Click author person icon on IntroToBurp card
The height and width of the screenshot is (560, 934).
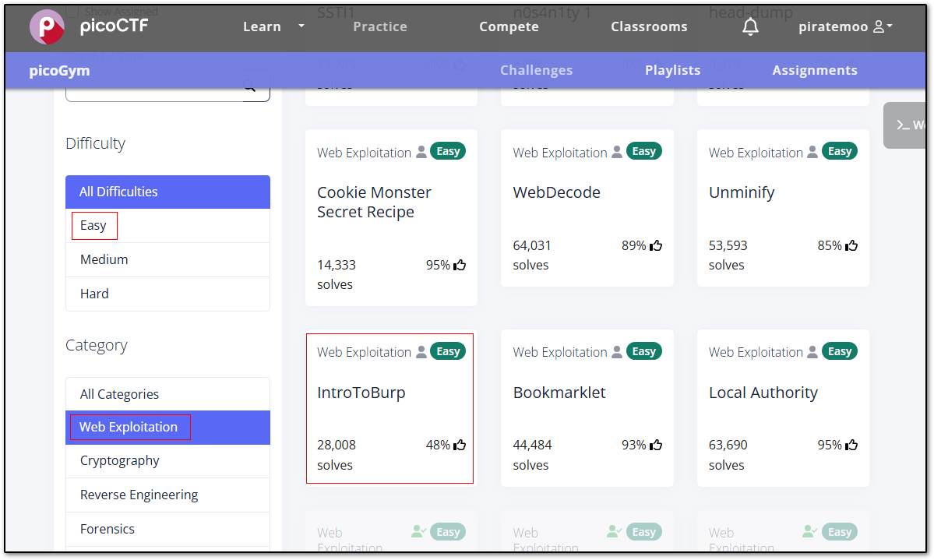pyautogui.click(x=421, y=352)
